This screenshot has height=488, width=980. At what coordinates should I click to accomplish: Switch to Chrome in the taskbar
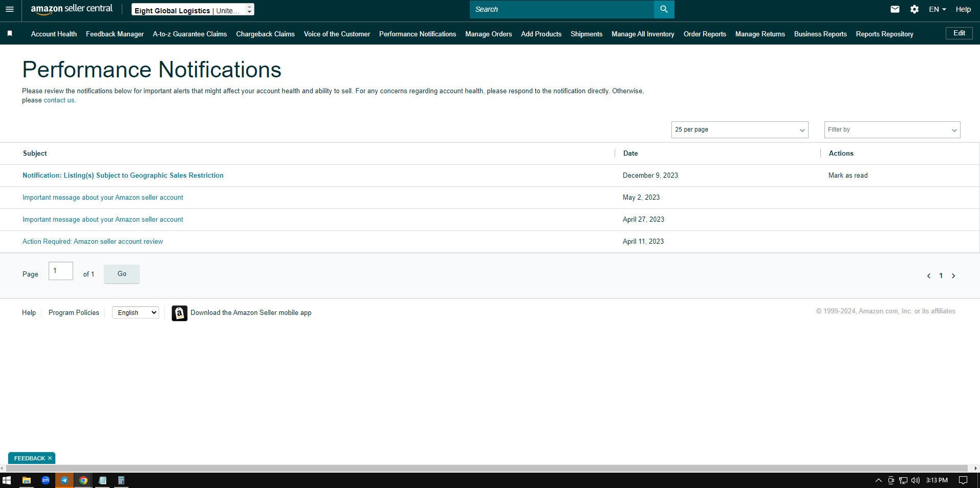click(83, 480)
